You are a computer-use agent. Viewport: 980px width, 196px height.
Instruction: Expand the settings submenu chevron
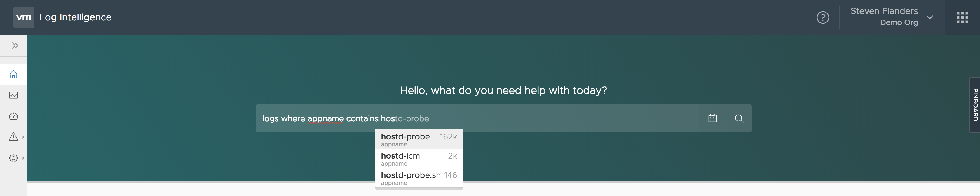click(23, 158)
